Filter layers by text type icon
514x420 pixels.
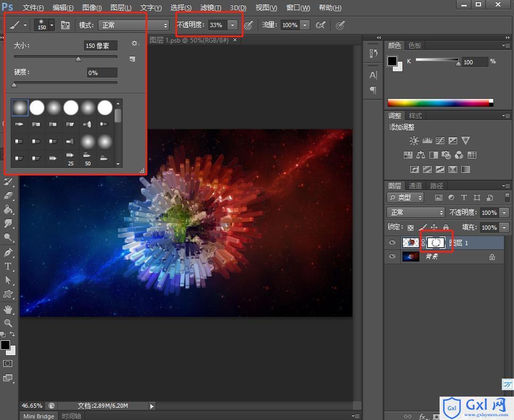click(x=464, y=197)
